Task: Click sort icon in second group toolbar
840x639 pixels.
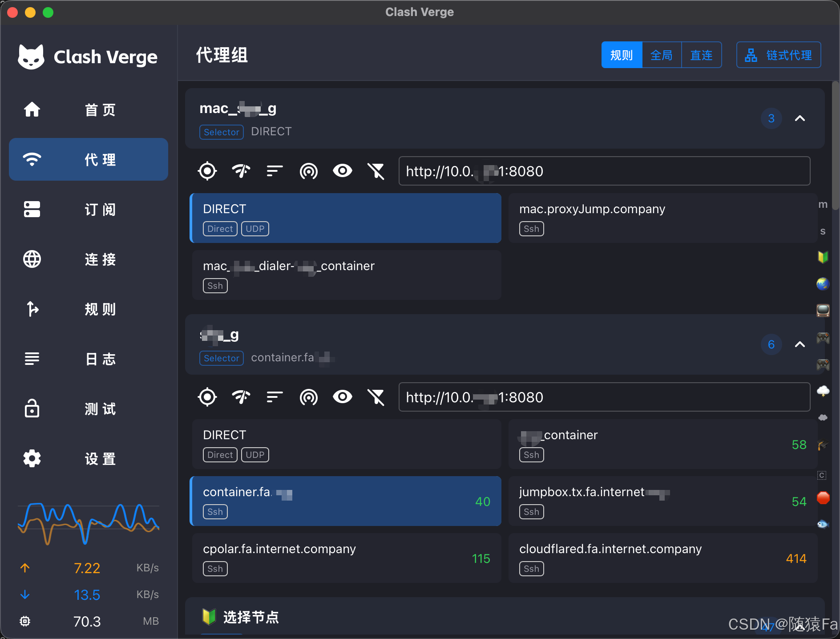Action: [275, 397]
